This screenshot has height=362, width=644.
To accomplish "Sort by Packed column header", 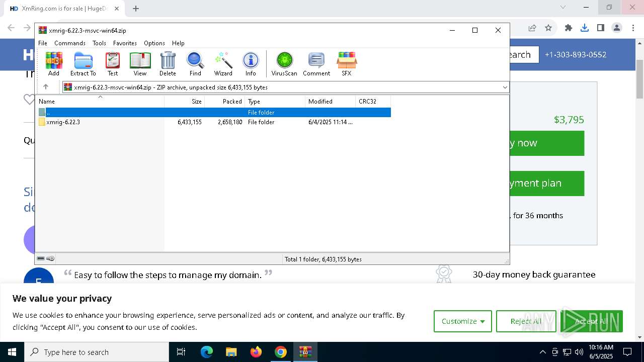I will (225, 102).
